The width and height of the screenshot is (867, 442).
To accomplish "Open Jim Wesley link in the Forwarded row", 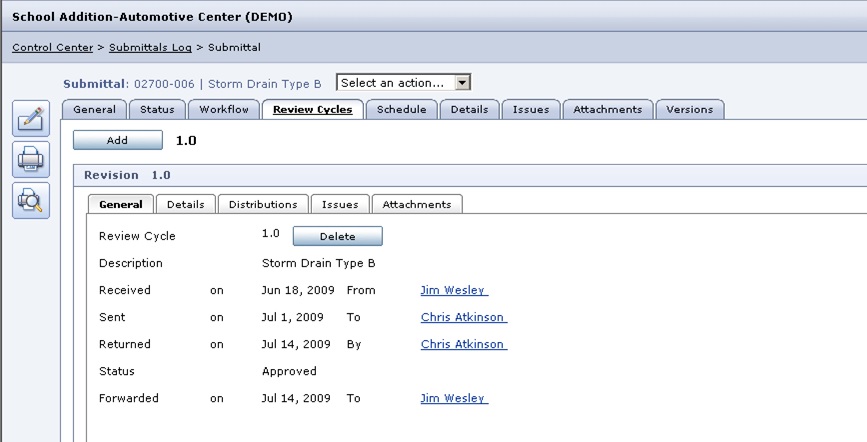I will click(x=453, y=398).
